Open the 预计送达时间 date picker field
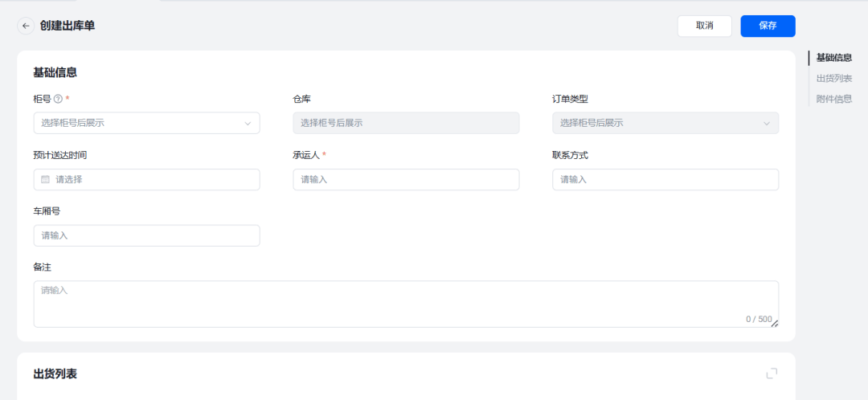This screenshot has height=400, width=868. pos(146,179)
